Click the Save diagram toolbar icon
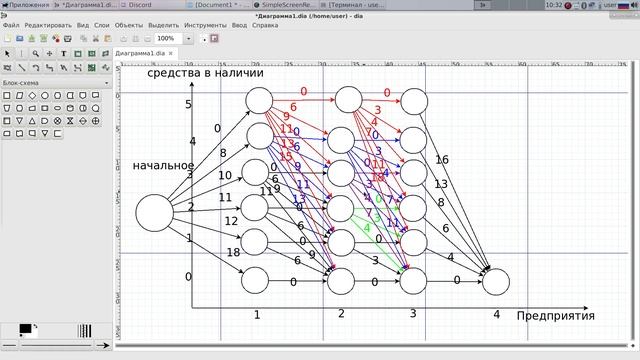 point(31,38)
